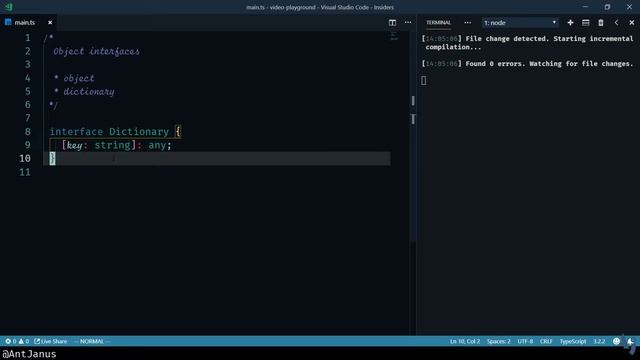Start Live Share from the status bar
This screenshot has height=360, width=640.
click(51, 341)
